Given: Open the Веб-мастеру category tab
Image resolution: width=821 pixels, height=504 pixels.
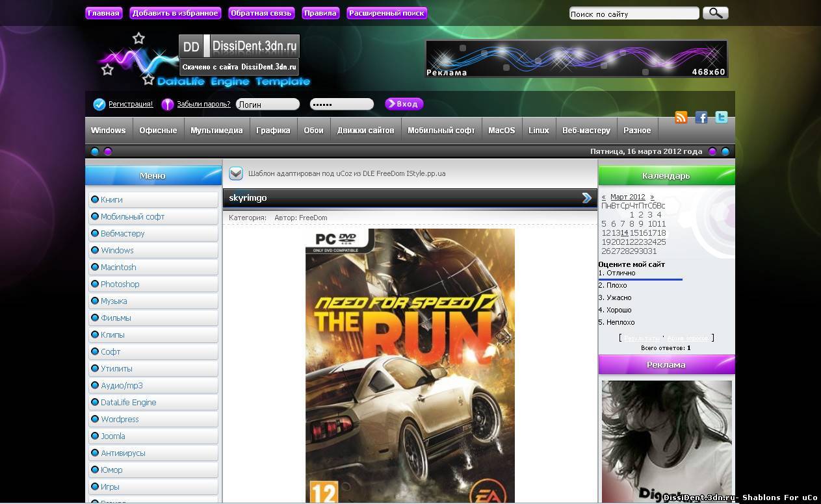Looking at the screenshot, I should click(586, 131).
